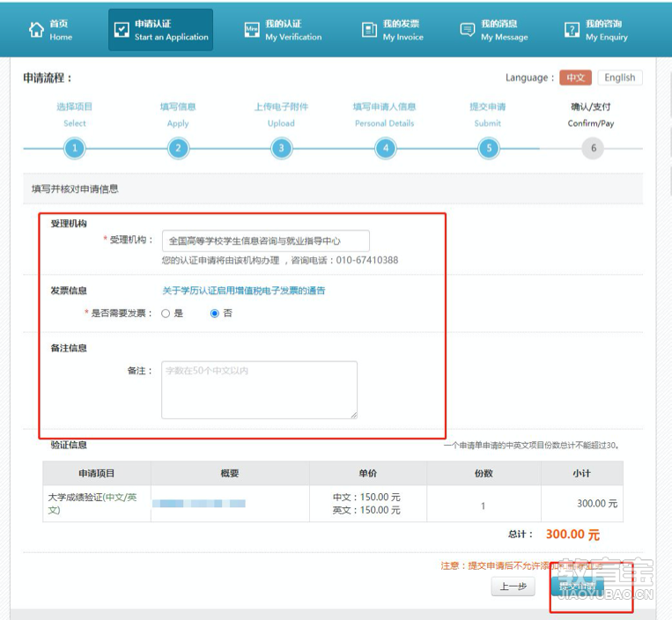672x620 pixels.
Task: Click the My Enquiry question icon
Action: tap(572, 30)
